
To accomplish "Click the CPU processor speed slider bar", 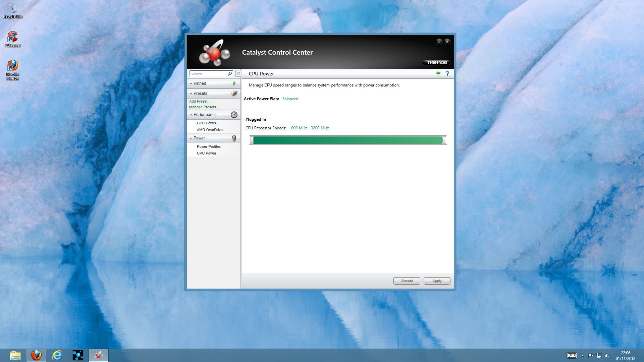I will tap(348, 140).
